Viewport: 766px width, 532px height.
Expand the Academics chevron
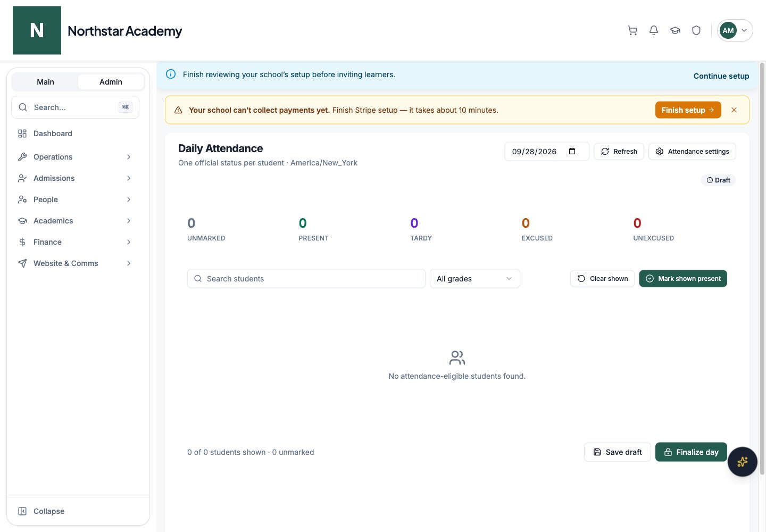[x=129, y=221]
